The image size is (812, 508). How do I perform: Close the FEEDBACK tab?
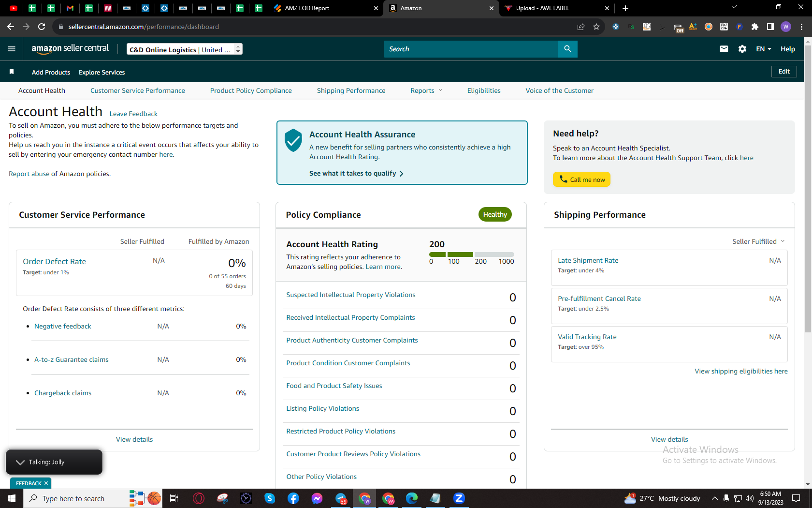click(46, 483)
